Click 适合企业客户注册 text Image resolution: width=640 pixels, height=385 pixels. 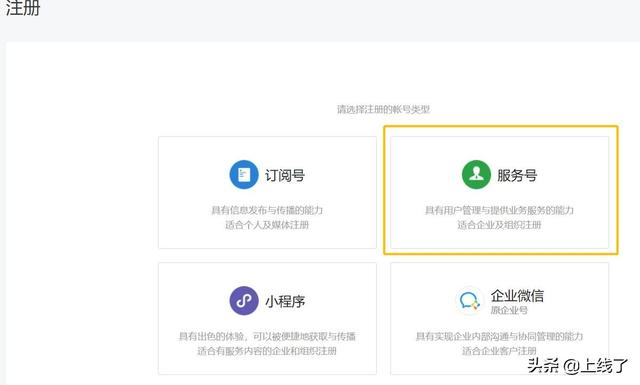(x=499, y=351)
